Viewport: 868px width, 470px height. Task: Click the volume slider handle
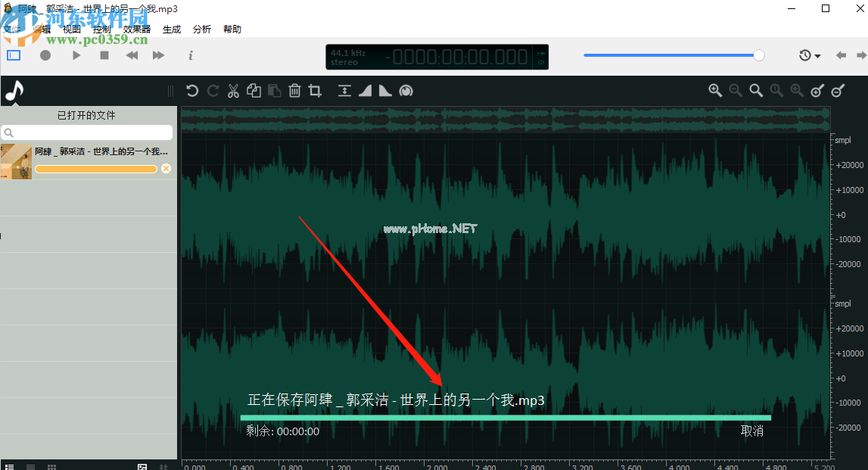click(x=759, y=55)
